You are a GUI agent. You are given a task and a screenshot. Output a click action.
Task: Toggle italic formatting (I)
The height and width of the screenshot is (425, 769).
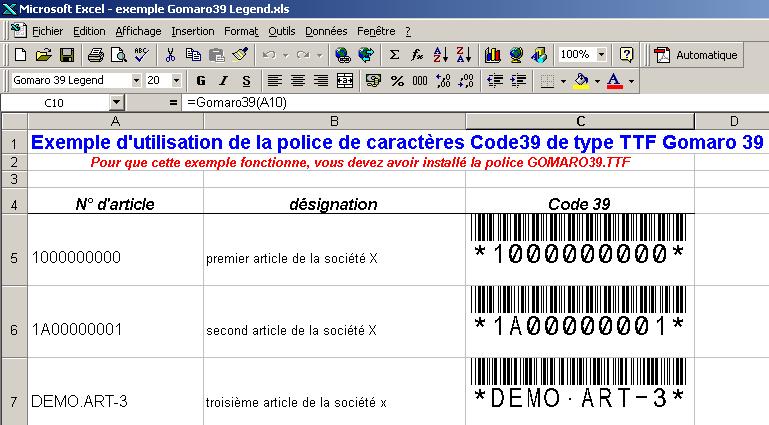click(x=224, y=80)
